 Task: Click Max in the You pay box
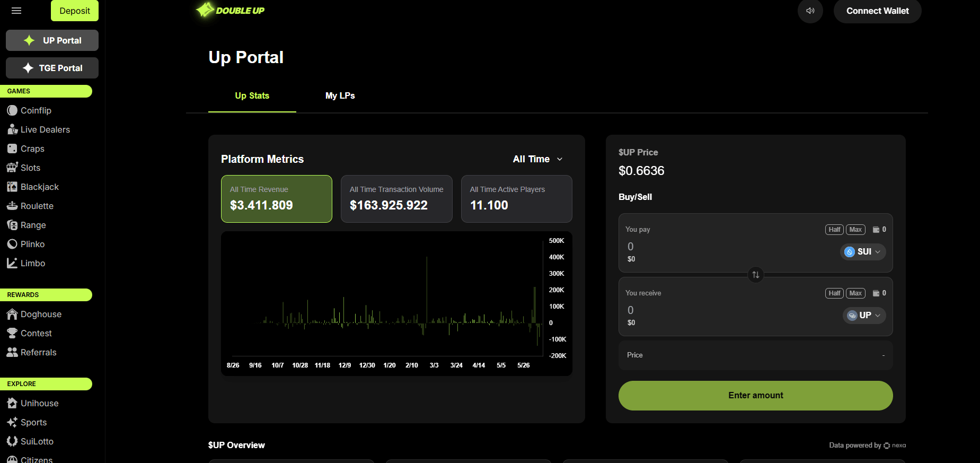[855, 230]
